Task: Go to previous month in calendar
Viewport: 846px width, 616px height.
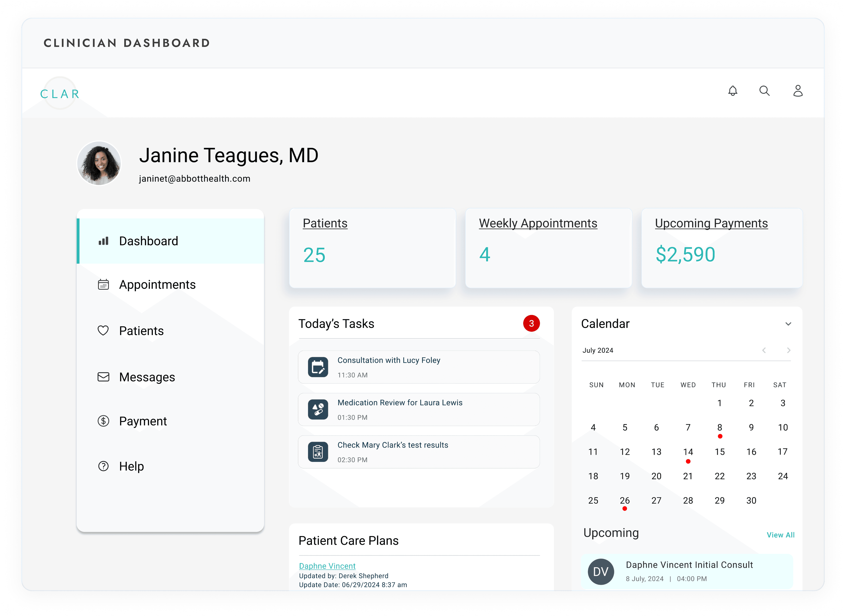Action: tap(764, 350)
